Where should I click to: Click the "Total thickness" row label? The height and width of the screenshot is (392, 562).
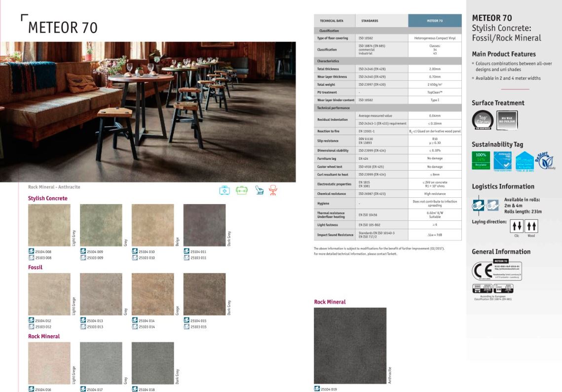tap(328, 69)
